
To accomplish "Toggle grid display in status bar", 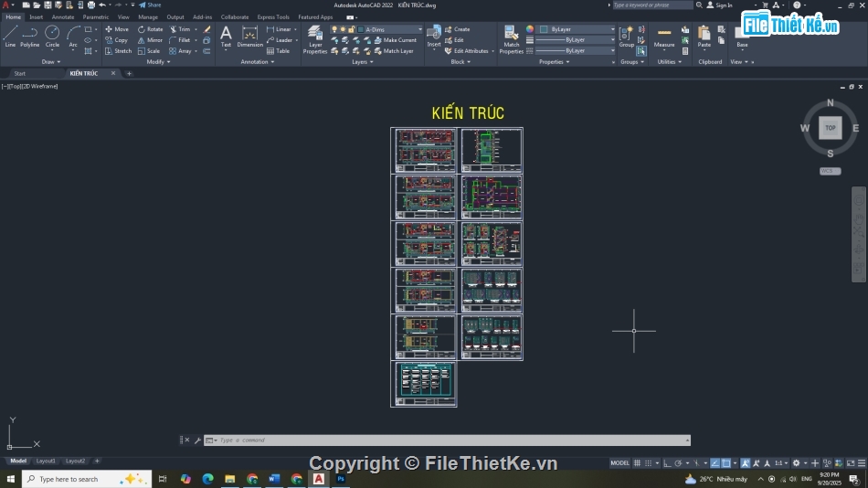I will click(x=637, y=463).
